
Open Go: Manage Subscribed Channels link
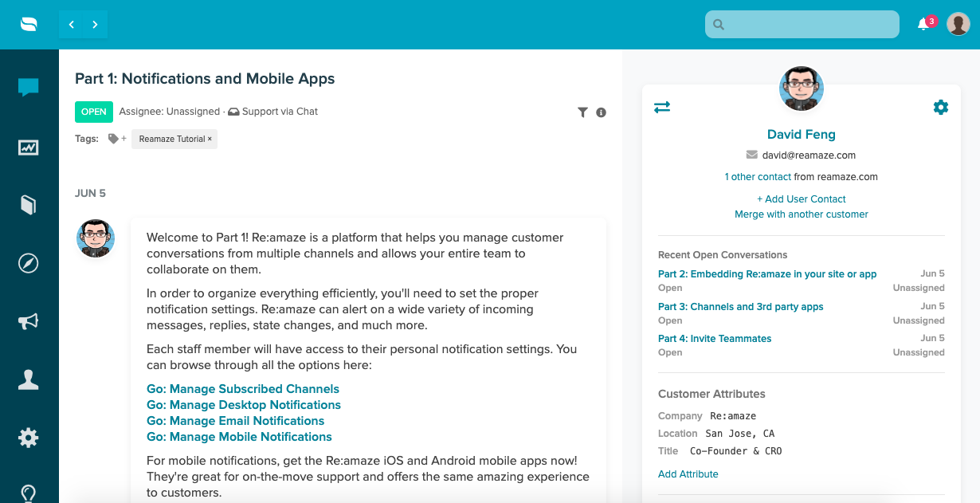(243, 389)
